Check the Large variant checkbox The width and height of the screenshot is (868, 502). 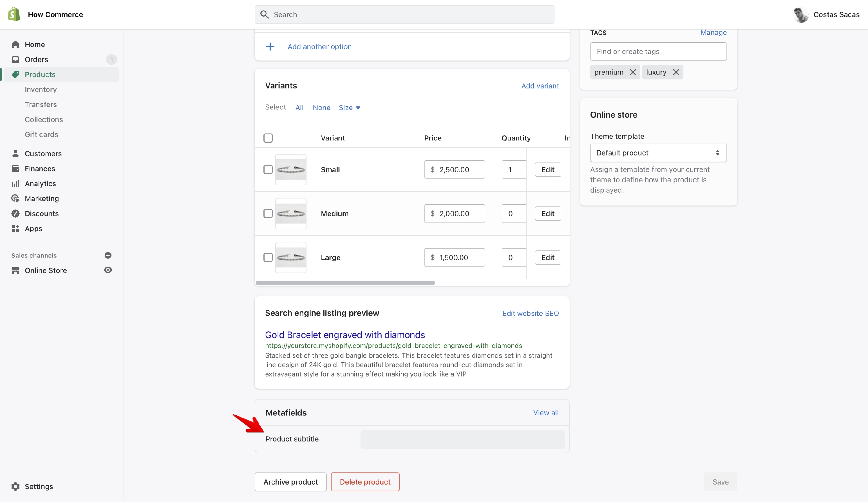(268, 257)
